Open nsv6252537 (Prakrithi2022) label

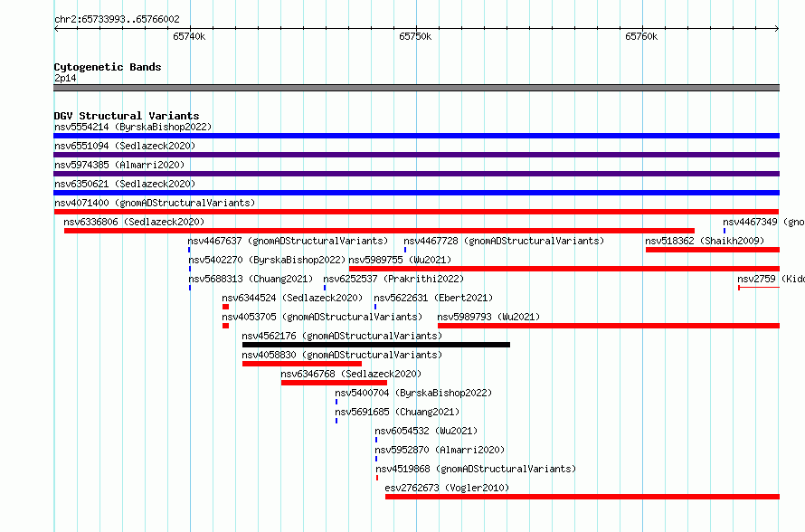pyautogui.click(x=393, y=279)
